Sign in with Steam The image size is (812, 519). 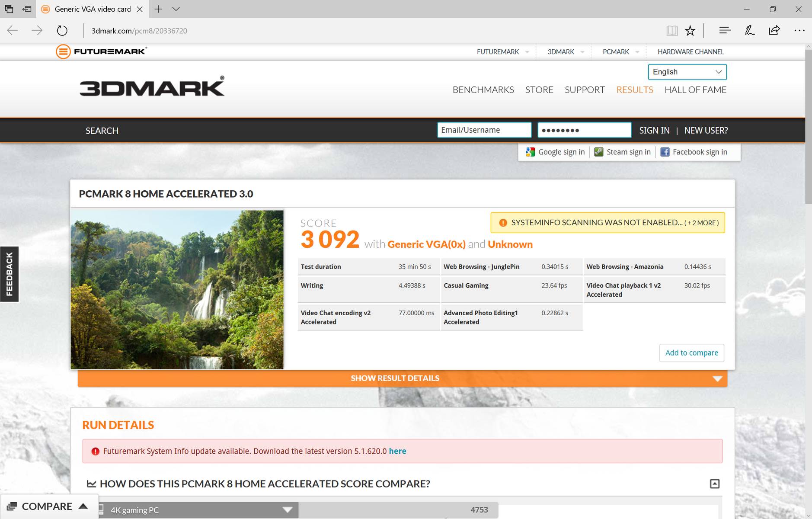[x=623, y=152]
